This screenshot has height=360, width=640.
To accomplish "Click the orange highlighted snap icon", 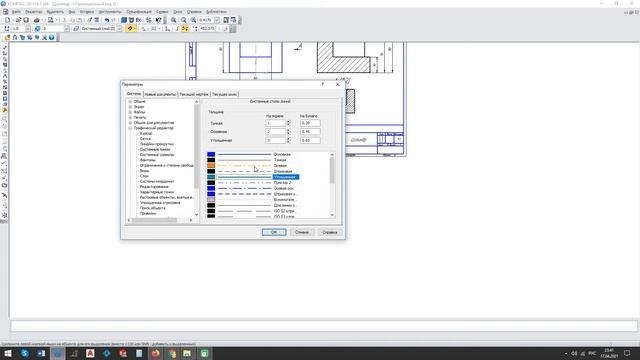I will (x=130, y=29).
